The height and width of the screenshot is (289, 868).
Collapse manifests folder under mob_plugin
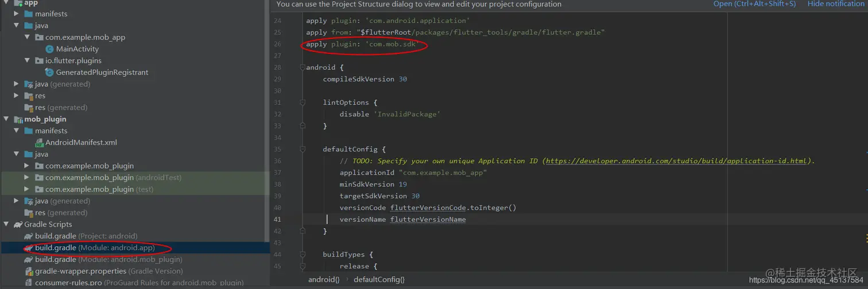coord(16,131)
